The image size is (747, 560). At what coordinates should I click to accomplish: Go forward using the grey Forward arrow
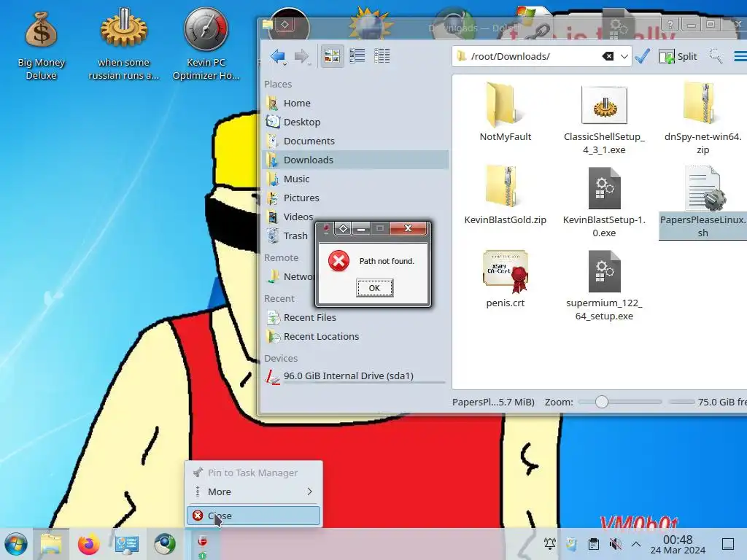coord(301,56)
